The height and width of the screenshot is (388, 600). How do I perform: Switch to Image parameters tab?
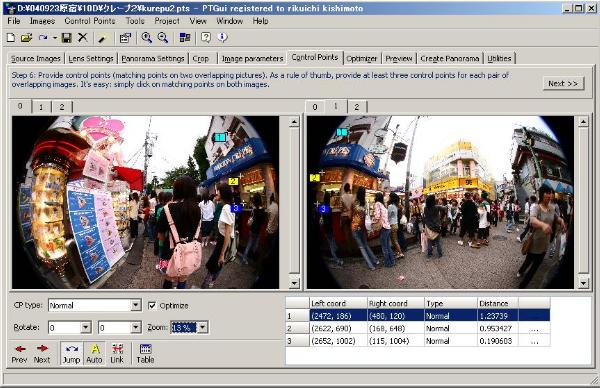[x=253, y=59]
